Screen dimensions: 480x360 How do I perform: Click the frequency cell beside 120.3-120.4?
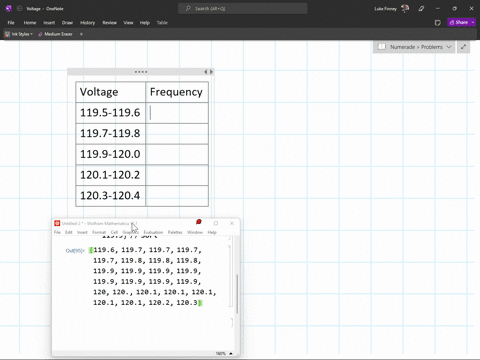pos(177,196)
